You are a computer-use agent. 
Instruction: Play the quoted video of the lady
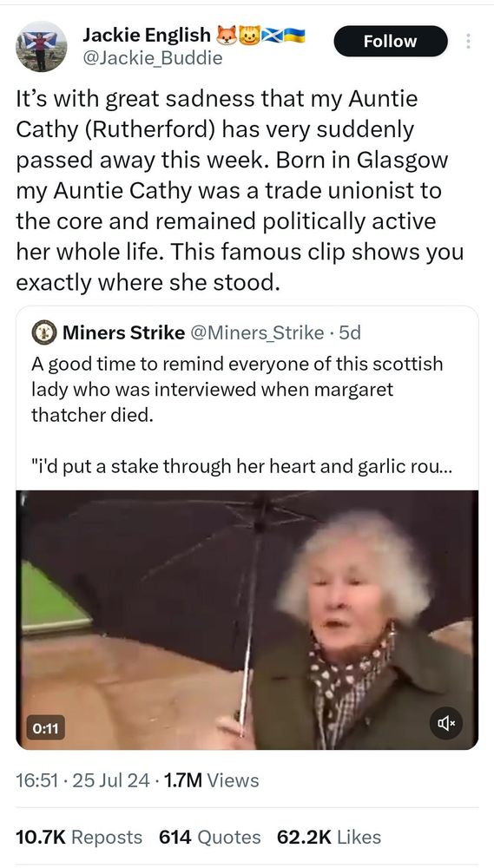247,620
